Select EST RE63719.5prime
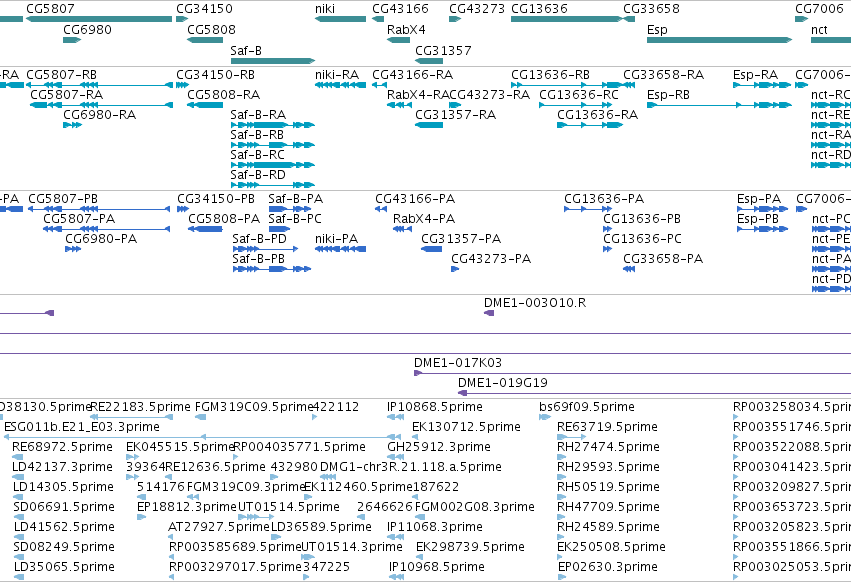Viewport: 851px width, 582px height. click(x=571, y=436)
